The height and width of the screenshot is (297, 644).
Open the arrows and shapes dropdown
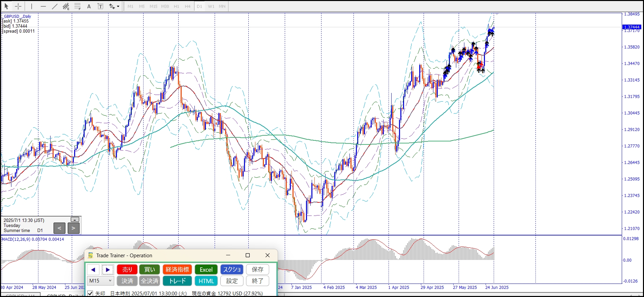click(x=118, y=6)
